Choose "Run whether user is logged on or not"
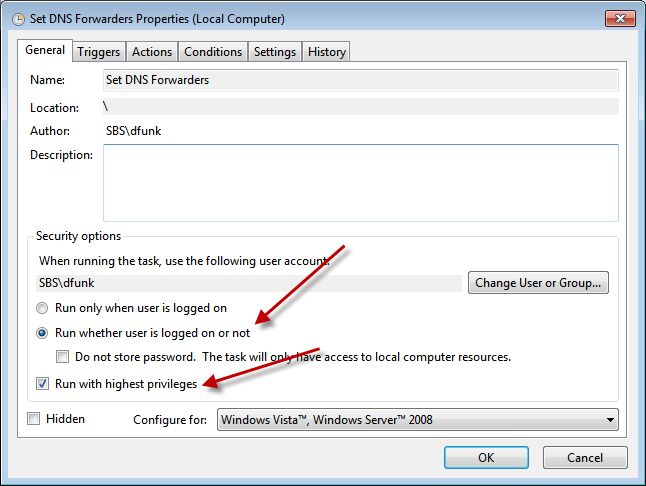Viewport: 646px width, 486px height. point(43,333)
